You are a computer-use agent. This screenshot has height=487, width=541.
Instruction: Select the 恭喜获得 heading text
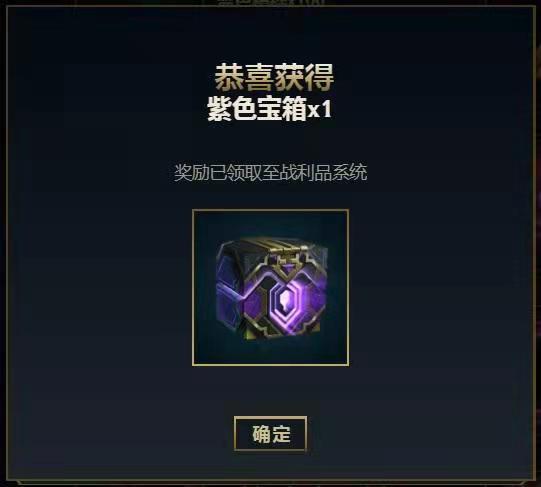[275, 77]
